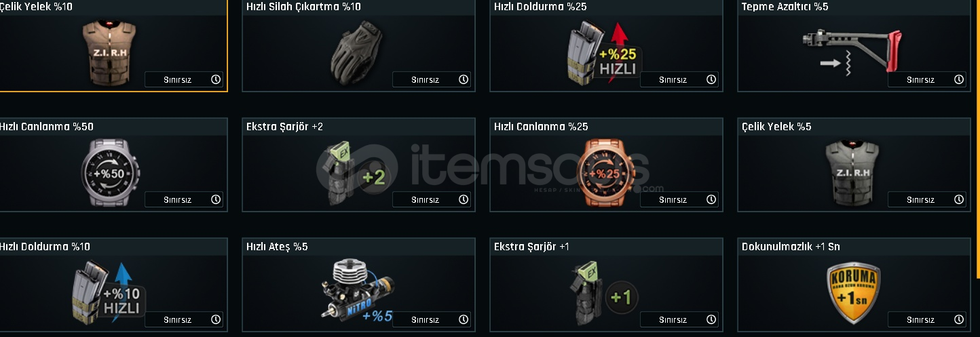The width and height of the screenshot is (980, 337).
Task: Click clock icon on Ekstra Şarjör +2 card
Action: [464, 199]
